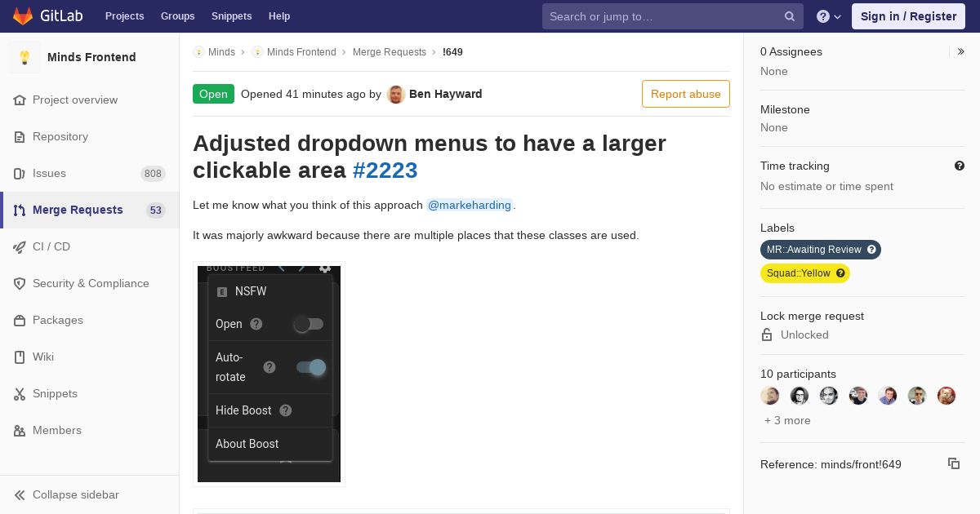Screen dimensions: 980x514
Task: Open the CI / CD sidebar section
Action: point(90,246)
